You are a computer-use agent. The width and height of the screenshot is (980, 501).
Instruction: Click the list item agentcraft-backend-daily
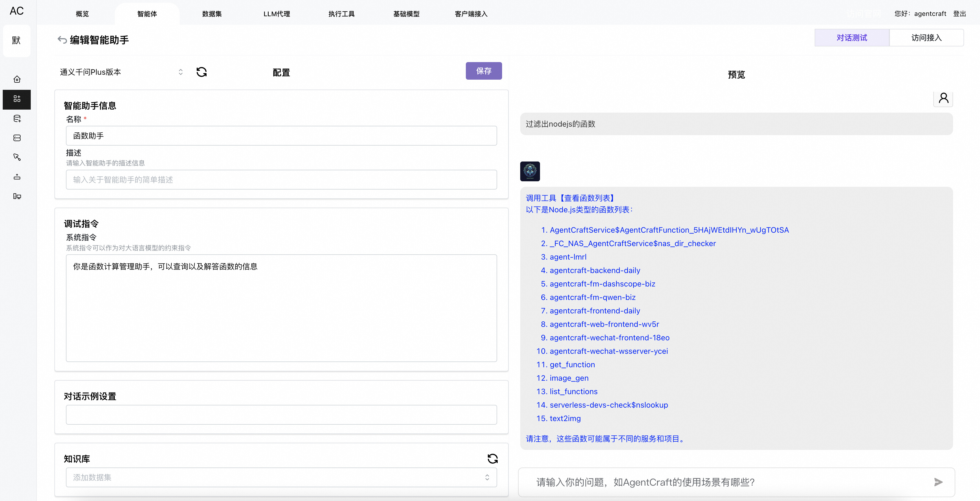click(x=595, y=271)
